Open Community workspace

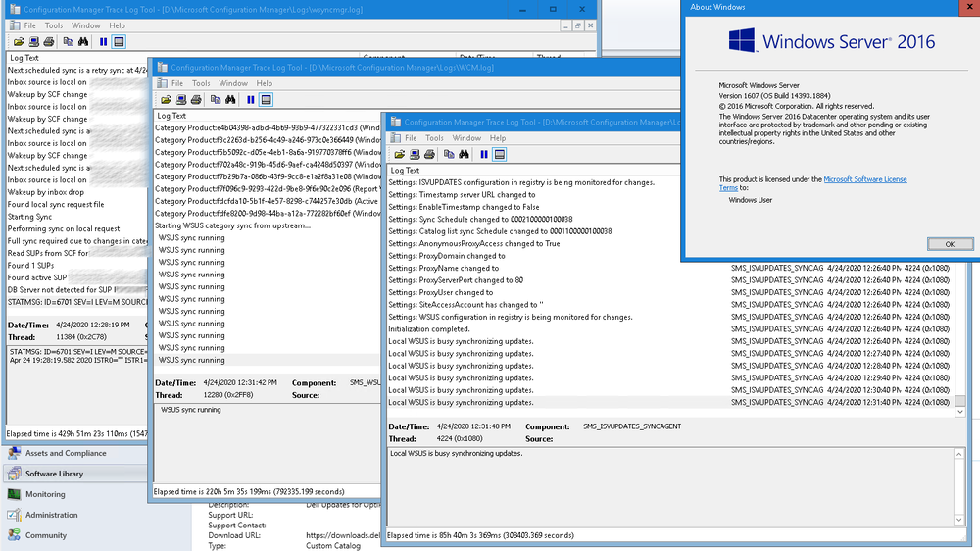click(x=46, y=535)
